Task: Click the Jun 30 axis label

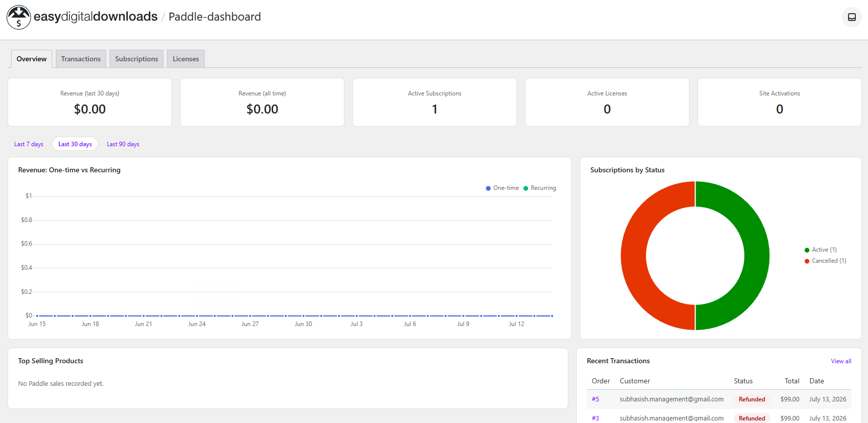Action: coord(303,324)
